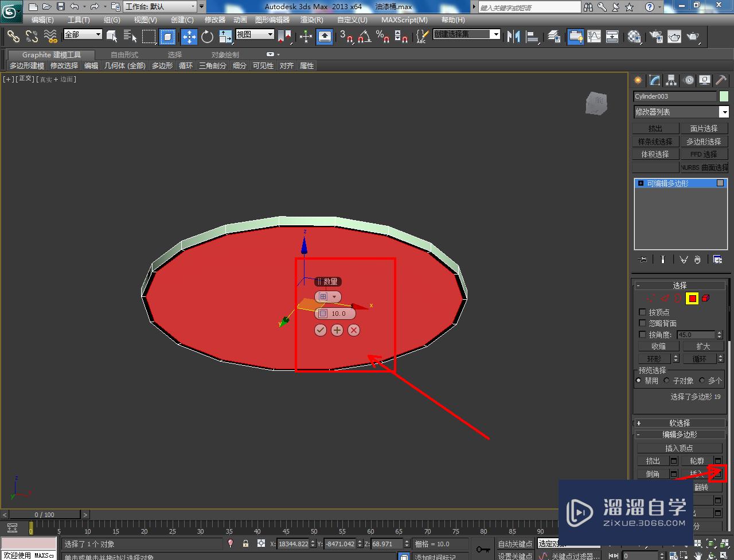Toggle the 3D Snaps magnet icon
The image size is (734, 560).
346,36
